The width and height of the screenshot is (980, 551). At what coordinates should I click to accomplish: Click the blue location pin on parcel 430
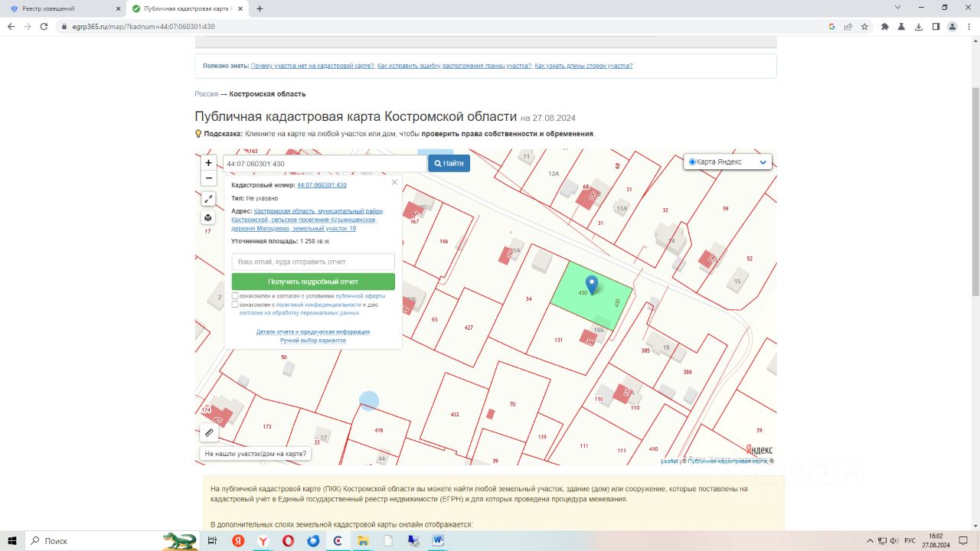click(591, 285)
